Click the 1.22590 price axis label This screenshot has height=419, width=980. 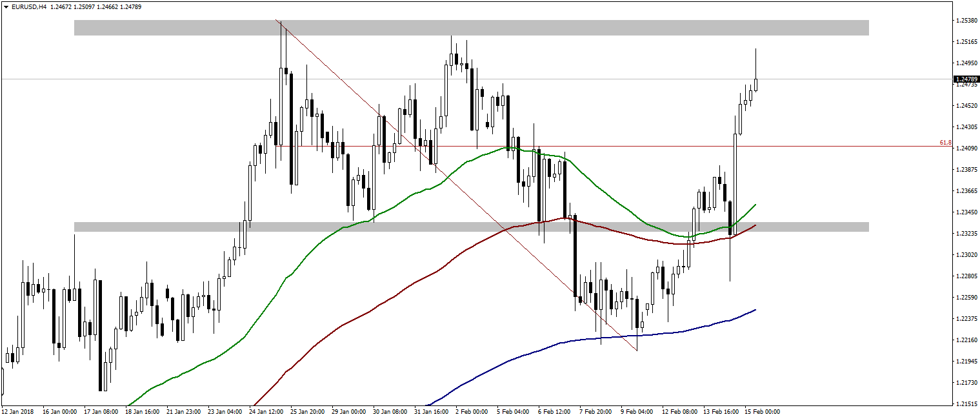click(965, 298)
